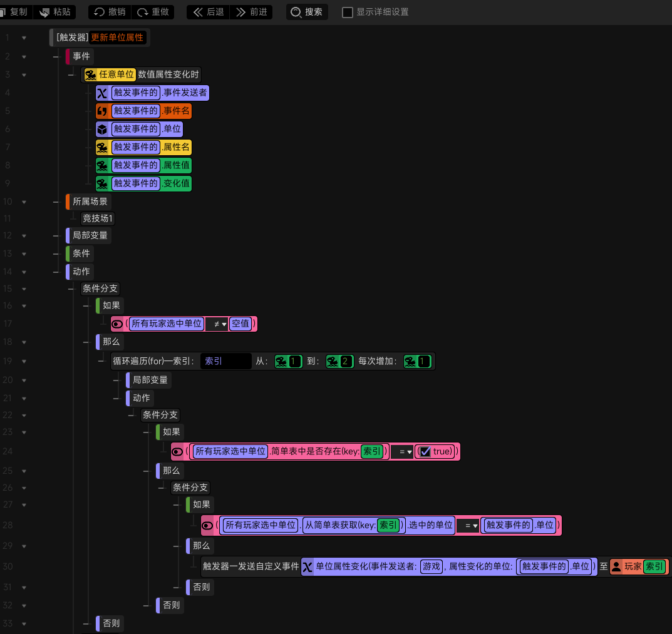The image size is (672, 634).
Task: Toggle eye icon on 所有玩家选中单位 ≠ 空值 condition
Action: click(x=117, y=324)
